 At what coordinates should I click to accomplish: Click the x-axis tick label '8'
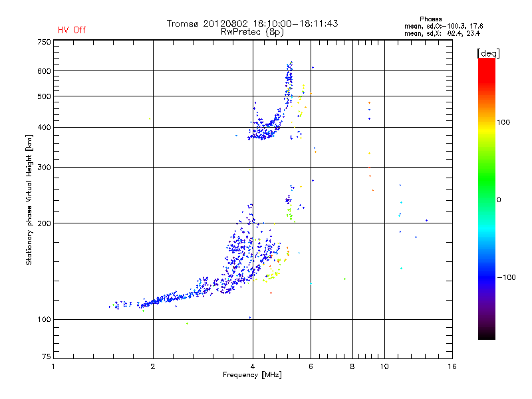coord(352,366)
